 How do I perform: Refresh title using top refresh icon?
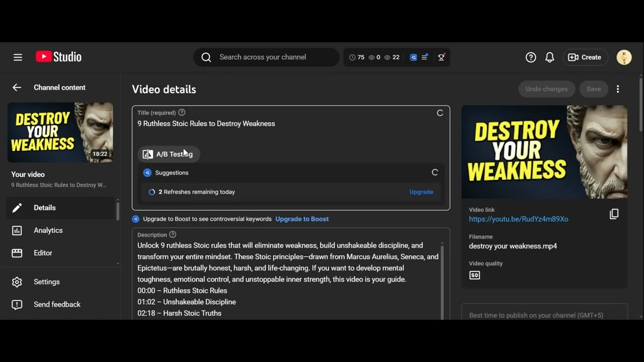(440, 113)
